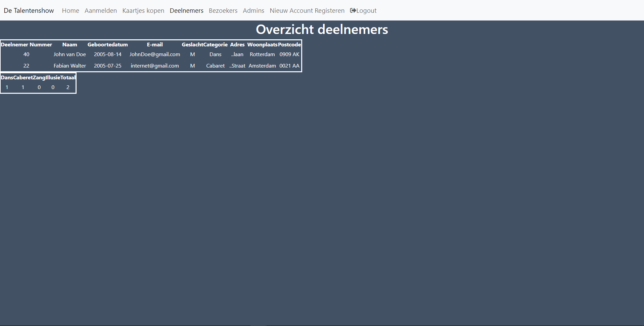Screen dimensions: 644x326
Task: Open the Bezoekers page
Action: (223, 10)
